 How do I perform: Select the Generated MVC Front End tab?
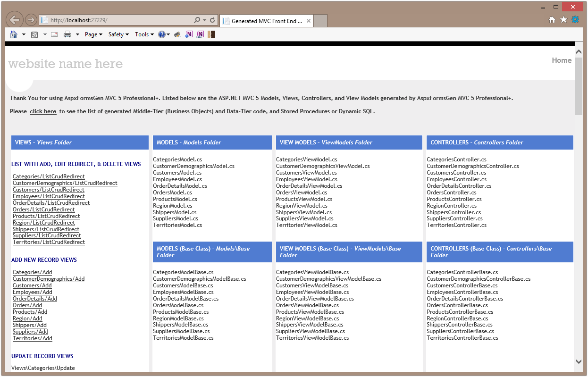click(x=267, y=21)
